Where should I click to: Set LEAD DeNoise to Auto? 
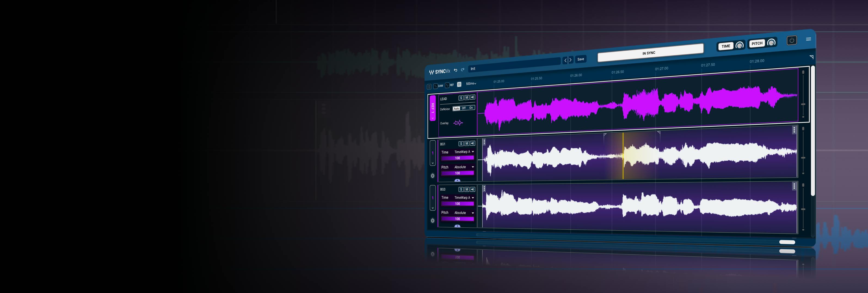point(456,109)
